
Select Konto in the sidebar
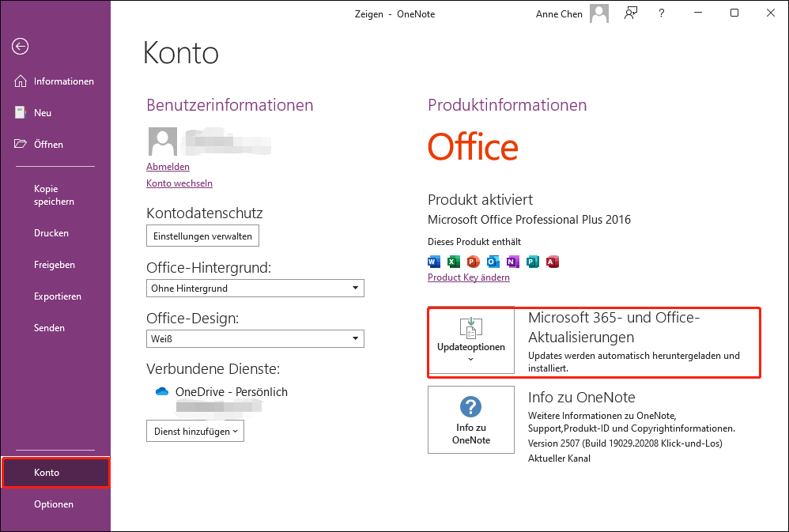[x=55, y=473]
